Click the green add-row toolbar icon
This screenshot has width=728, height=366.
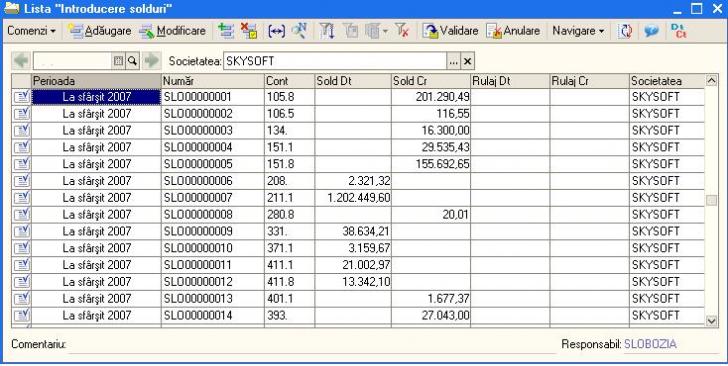click(226, 31)
